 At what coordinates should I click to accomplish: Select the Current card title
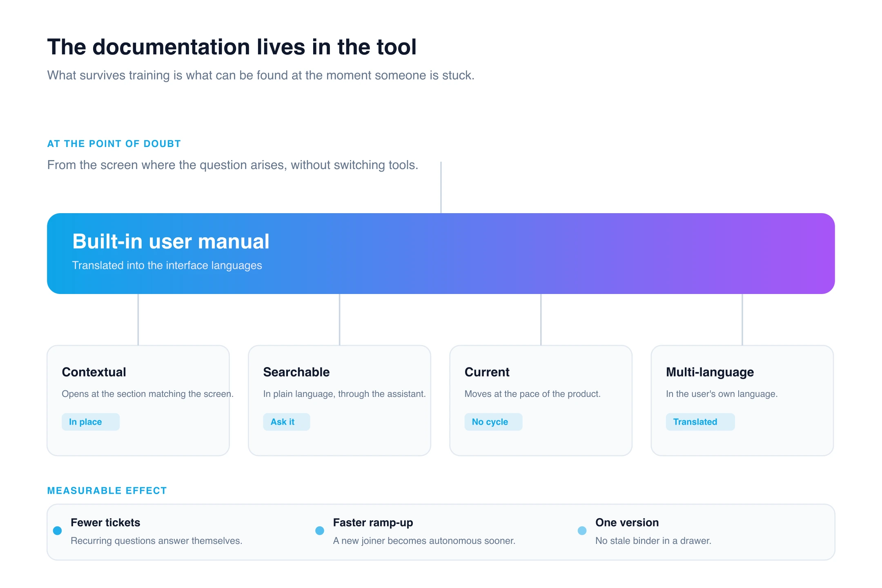click(x=487, y=372)
